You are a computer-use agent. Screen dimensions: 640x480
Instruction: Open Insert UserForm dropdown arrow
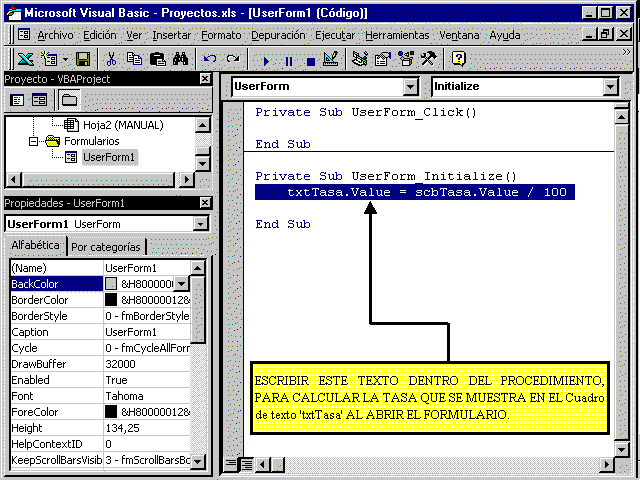coord(65,60)
